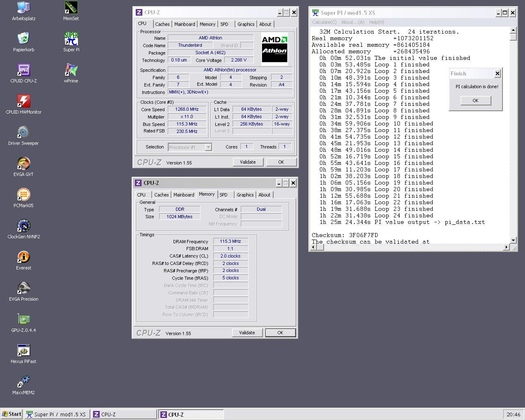Switch to Memory tab in upper CPU-Z
Image resolution: width=525 pixels, height=420 pixels.
click(x=208, y=24)
